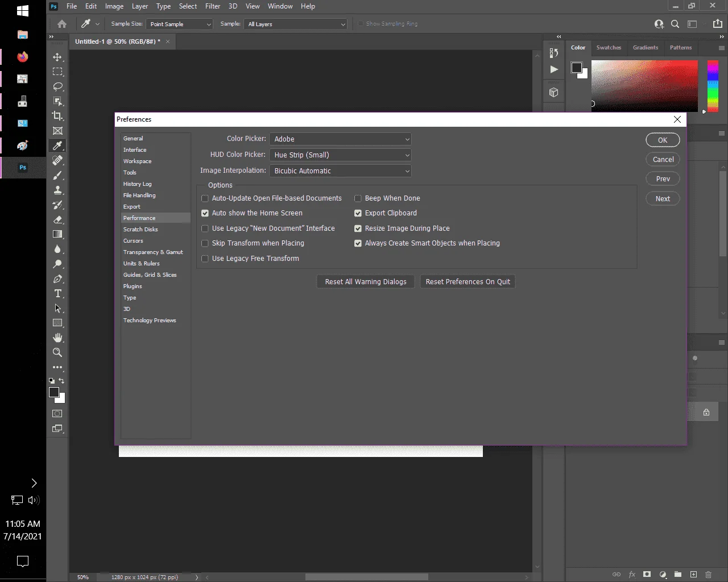Image resolution: width=728 pixels, height=582 pixels.
Task: Go to the Home screen icon
Action: tap(62, 24)
